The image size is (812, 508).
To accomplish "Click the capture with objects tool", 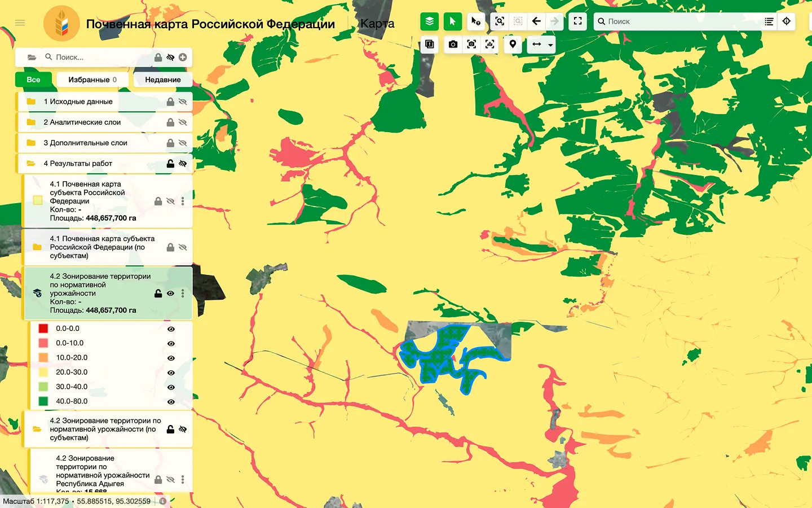I will click(490, 44).
